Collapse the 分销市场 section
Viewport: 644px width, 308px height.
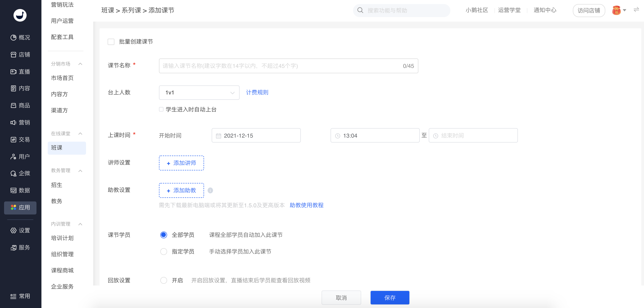80,64
